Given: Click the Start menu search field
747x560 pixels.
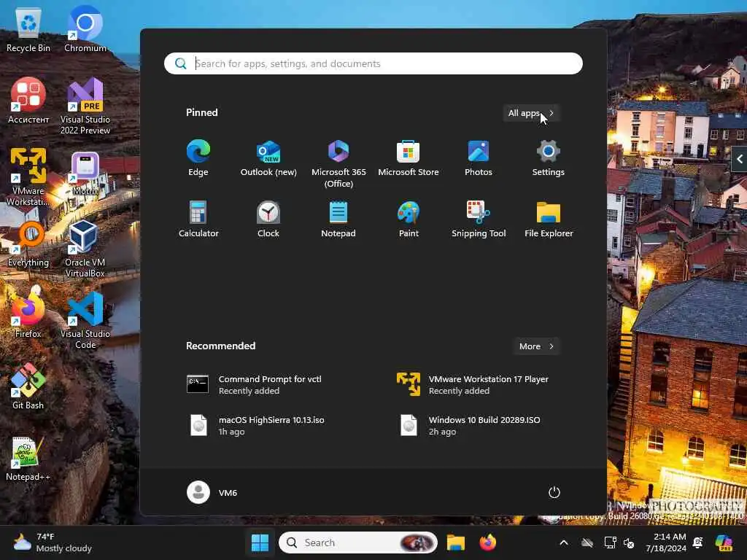Looking at the screenshot, I should (x=373, y=63).
